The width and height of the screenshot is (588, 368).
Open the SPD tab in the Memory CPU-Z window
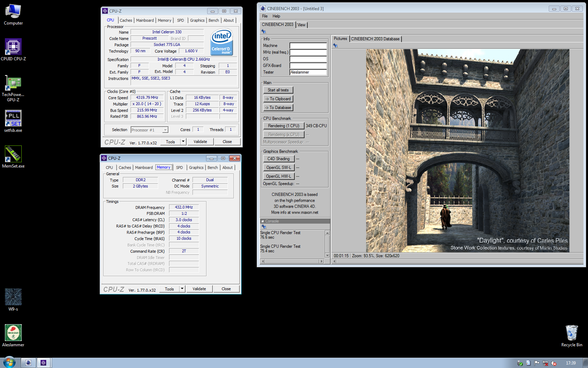[180, 168]
